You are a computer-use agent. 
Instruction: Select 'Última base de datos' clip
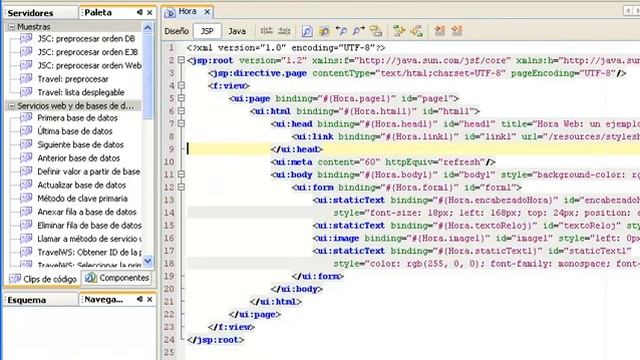(75, 131)
